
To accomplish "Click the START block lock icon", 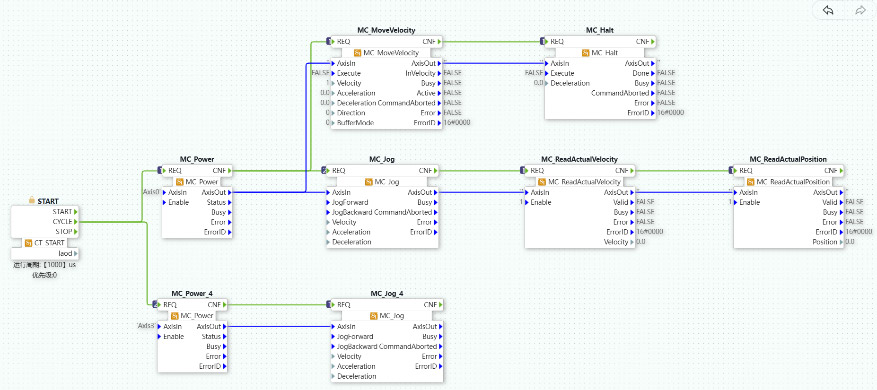I will [x=31, y=200].
